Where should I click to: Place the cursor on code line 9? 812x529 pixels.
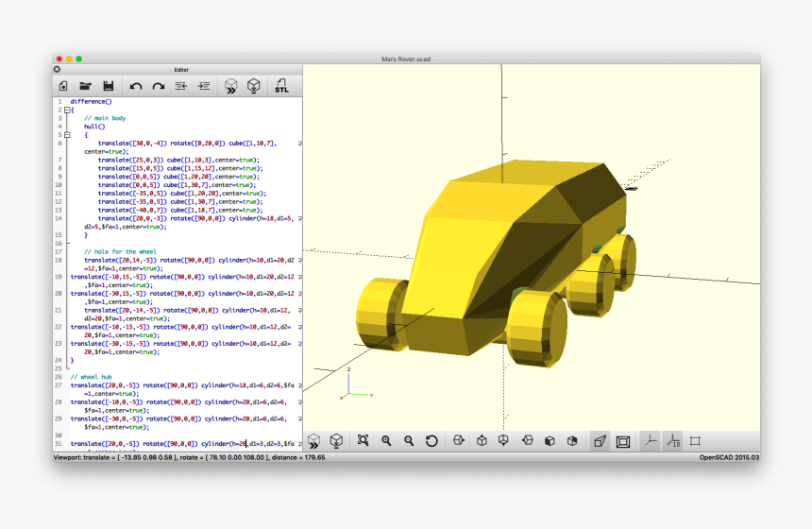(178, 177)
